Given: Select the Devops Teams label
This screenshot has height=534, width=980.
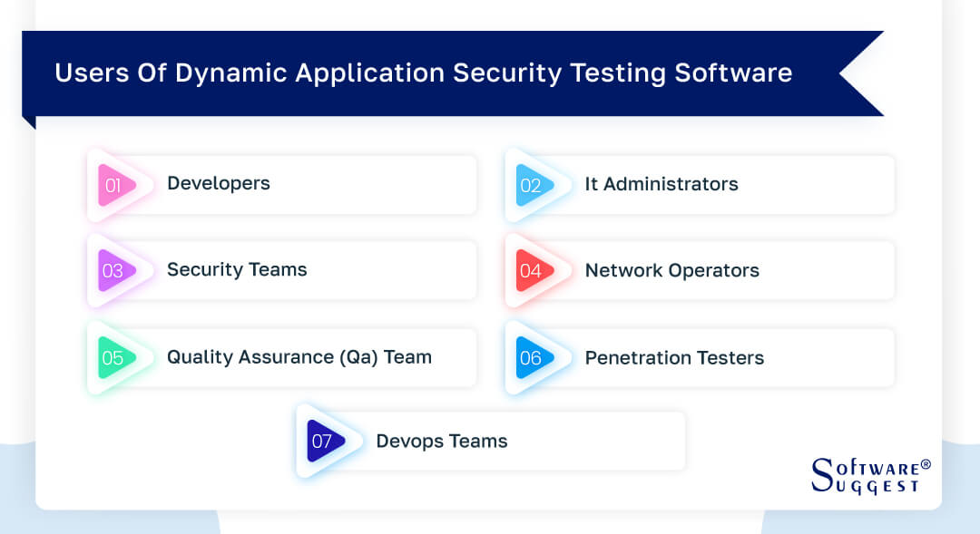Looking at the screenshot, I should [441, 441].
